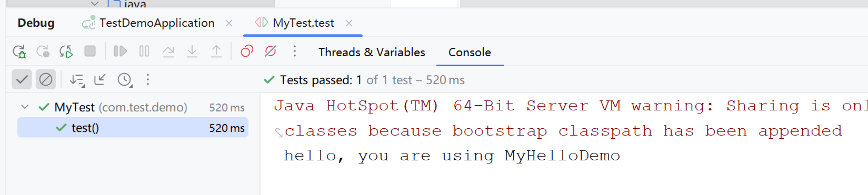Open View Breakpoints dialog
Viewport: 868px width, 195px height.
[x=247, y=51]
